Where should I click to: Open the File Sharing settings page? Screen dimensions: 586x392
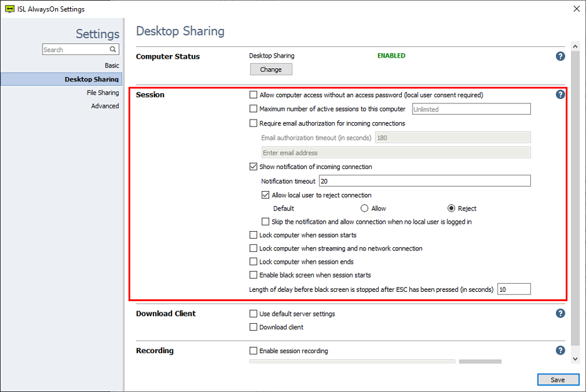105,92
